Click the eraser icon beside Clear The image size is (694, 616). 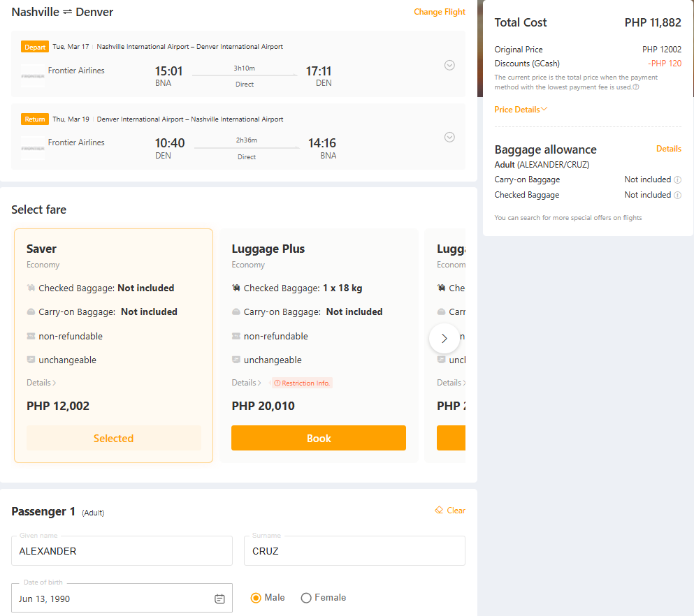click(439, 510)
